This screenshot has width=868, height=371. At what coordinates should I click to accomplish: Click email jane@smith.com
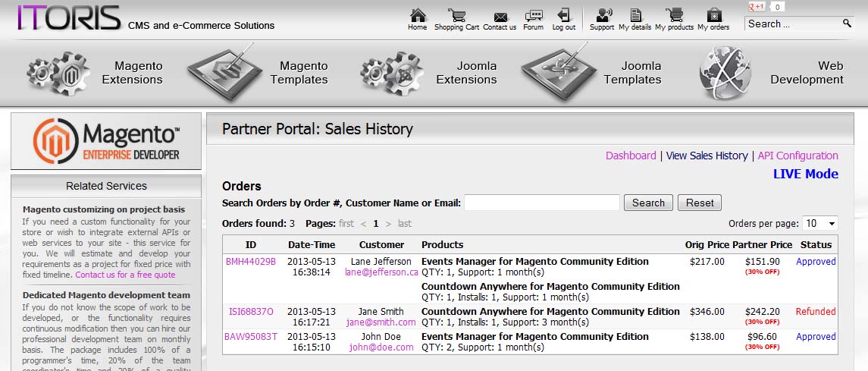pyautogui.click(x=381, y=322)
